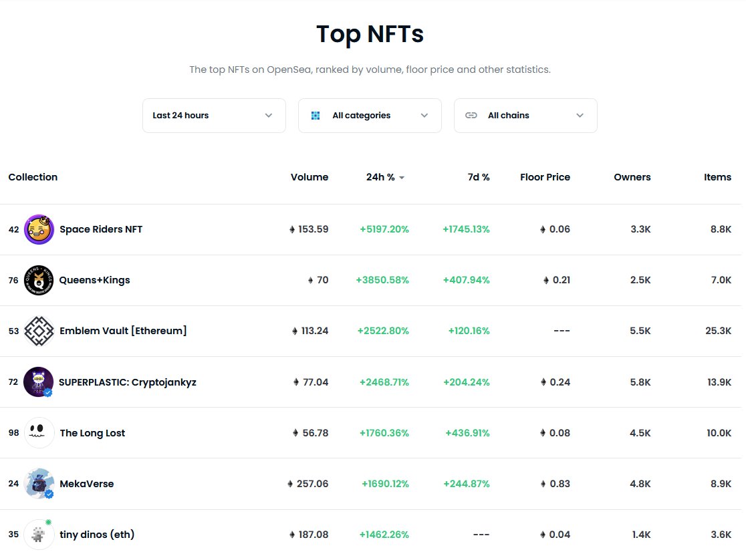The width and height of the screenshot is (746, 560).
Task: Click Emblem Vault volume 113.24
Action: pyautogui.click(x=314, y=331)
